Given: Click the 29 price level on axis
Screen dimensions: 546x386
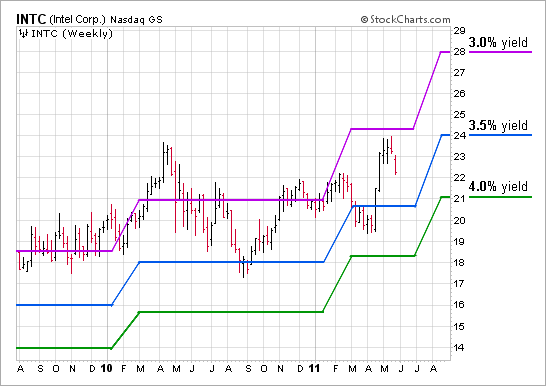Looking at the screenshot, I should pyautogui.click(x=459, y=31).
